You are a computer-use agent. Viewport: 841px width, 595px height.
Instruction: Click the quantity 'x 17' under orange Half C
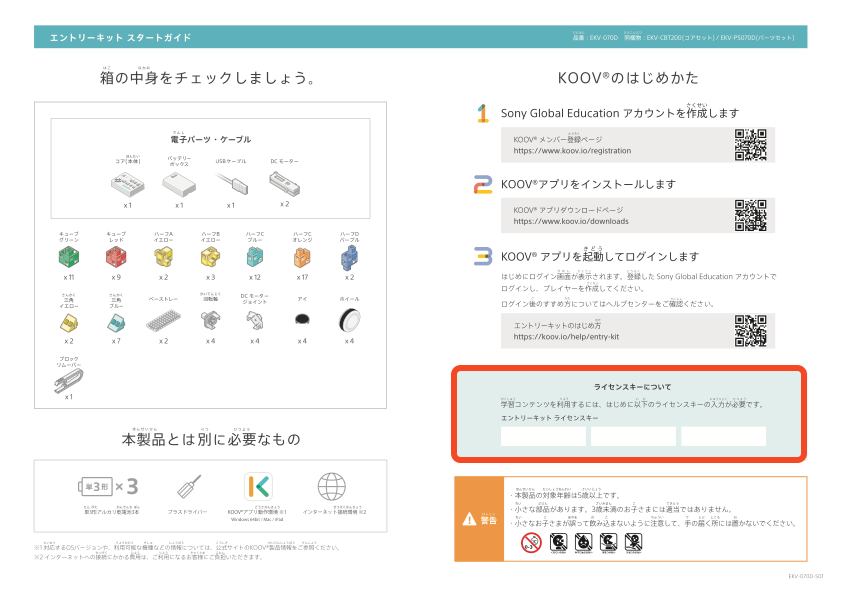pyautogui.click(x=302, y=277)
